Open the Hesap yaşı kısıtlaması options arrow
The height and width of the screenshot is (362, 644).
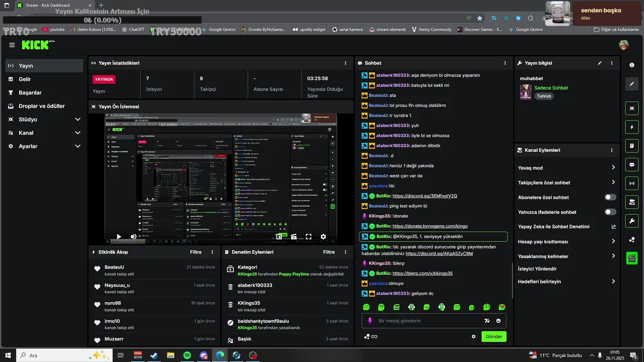pos(613,241)
